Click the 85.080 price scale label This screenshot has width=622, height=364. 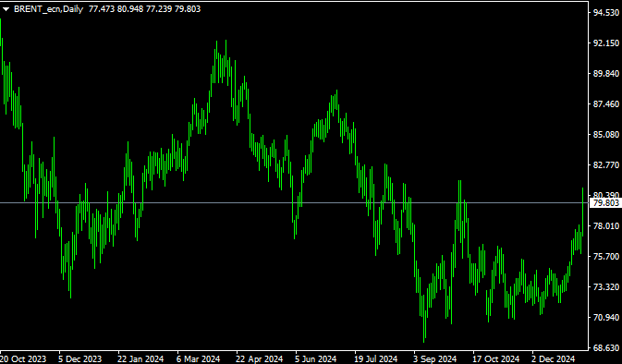[x=605, y=134]
